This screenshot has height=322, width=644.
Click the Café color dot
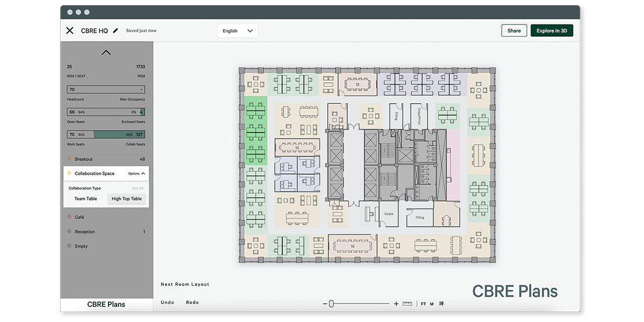(69, 217)
